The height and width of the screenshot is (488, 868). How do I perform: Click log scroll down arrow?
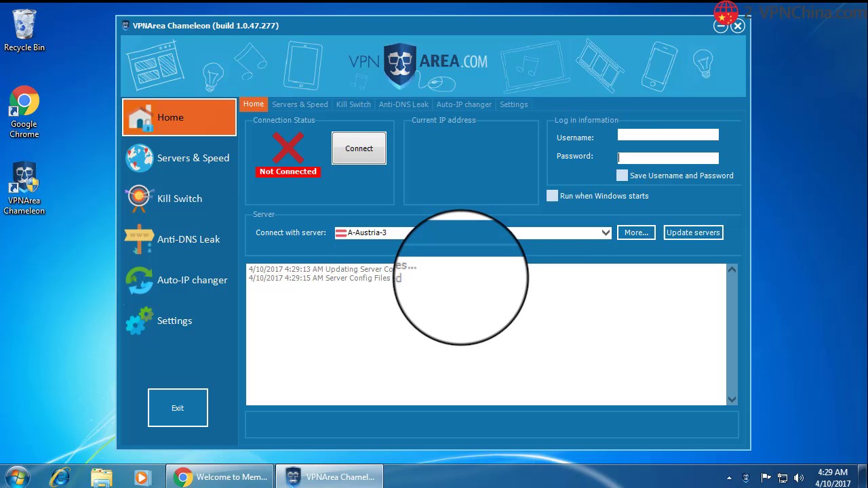click(732, 399)
